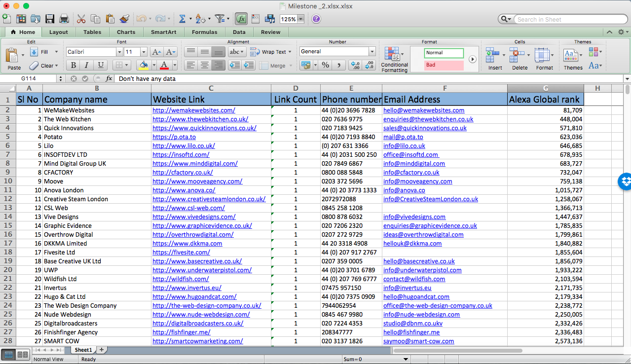Open the Review tab
631x364 pixels.
coord(270,32)
